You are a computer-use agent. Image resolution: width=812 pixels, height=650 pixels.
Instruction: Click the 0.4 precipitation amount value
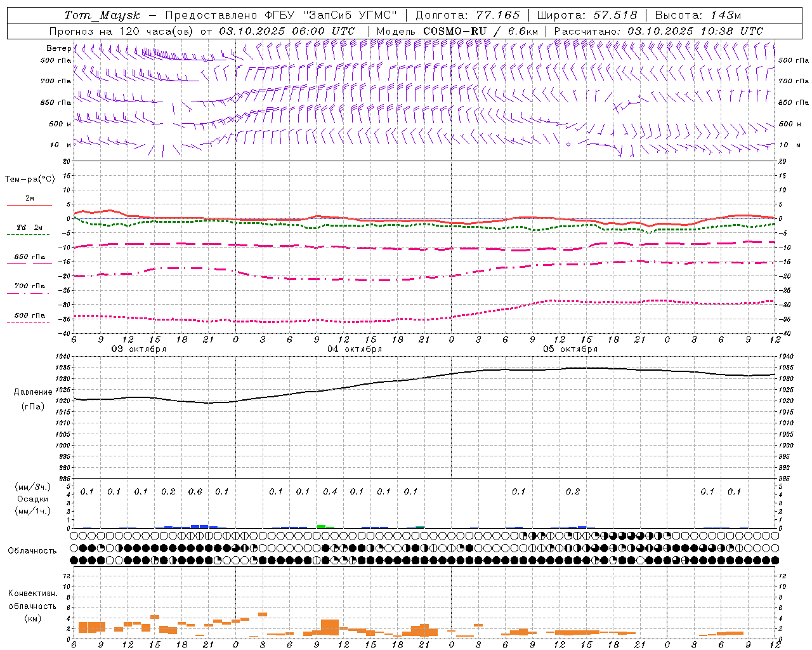330,492
